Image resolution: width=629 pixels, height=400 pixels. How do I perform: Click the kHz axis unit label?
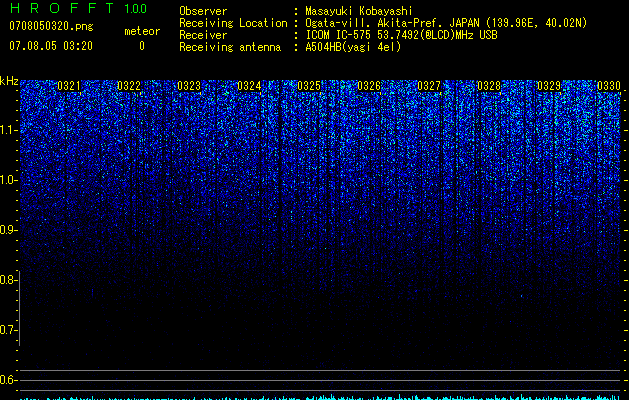click(x=9, y=81)
